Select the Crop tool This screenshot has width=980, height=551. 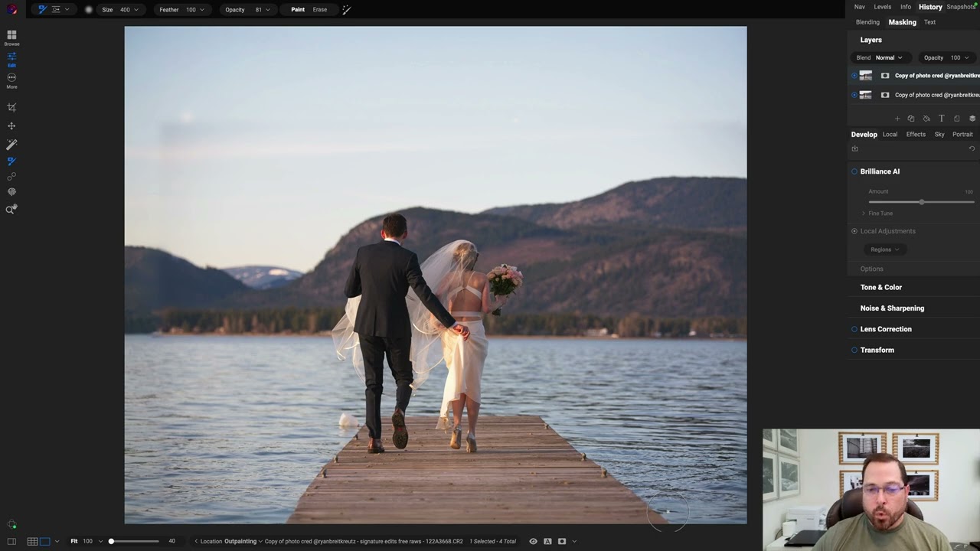pos(11,108)
